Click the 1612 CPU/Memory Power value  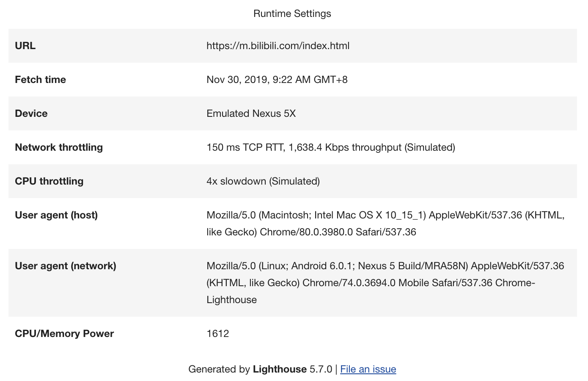[217, 334]
